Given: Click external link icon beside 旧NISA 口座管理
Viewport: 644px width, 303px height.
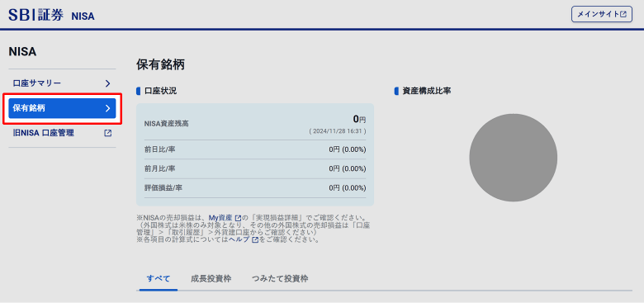Looking at the screenshot, I should point(107,133).
